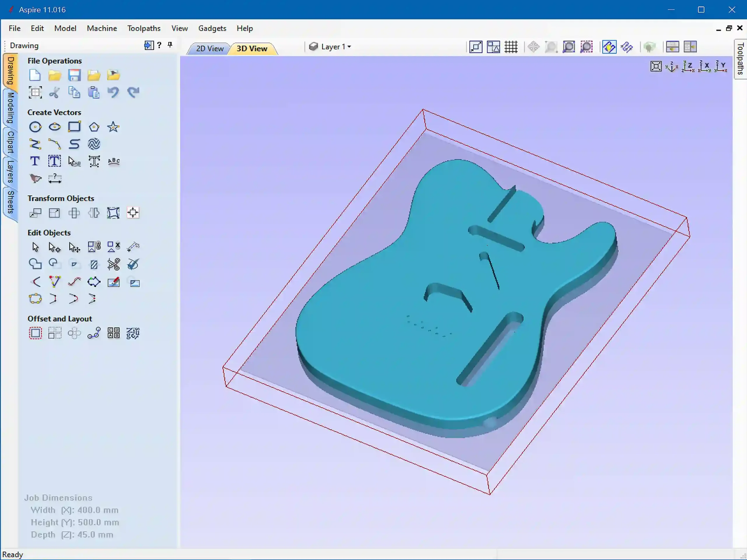Open the Gadgets menu
747x560 pixels.
pos(212,28)
